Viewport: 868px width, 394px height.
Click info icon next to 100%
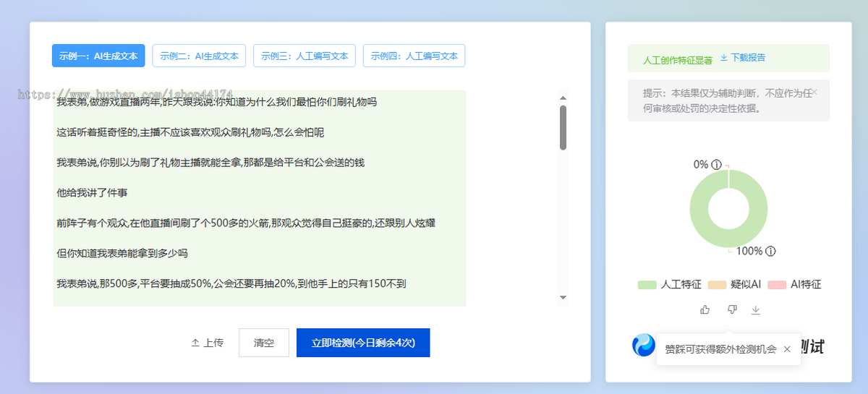[770, 252]
